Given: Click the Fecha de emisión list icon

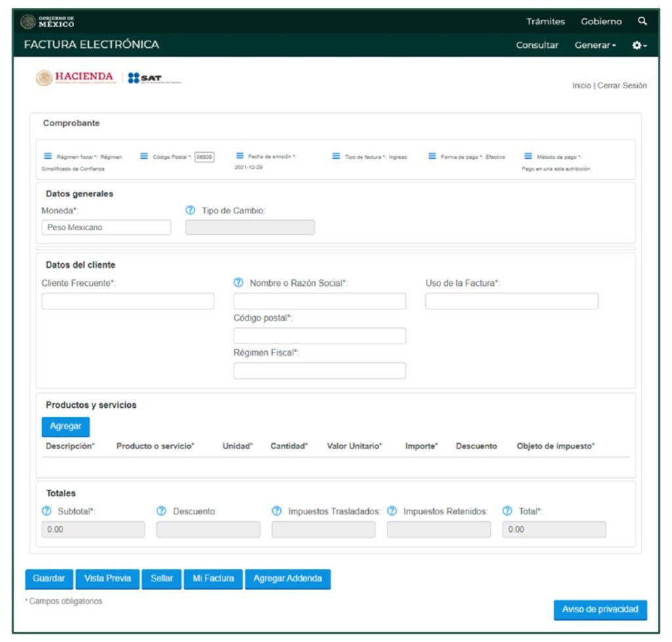Looking at the screenshot, I should tap(240, 156).
